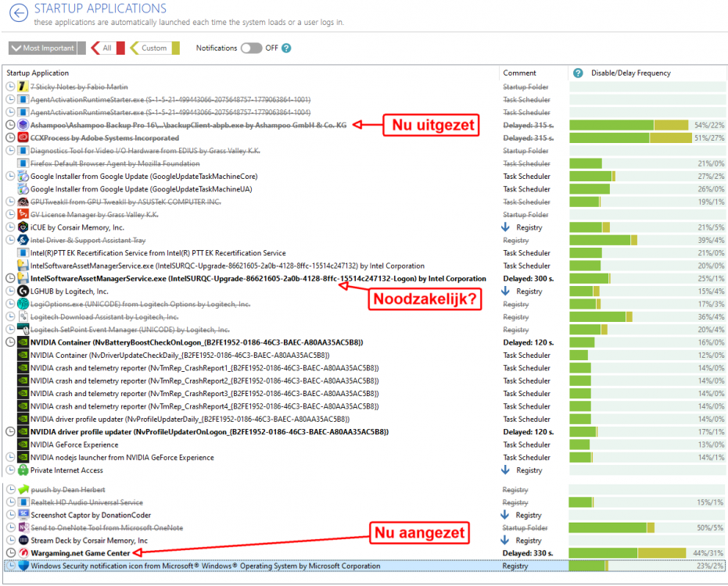728x586 pixels.
Task: Click the Ashampoo Backup Pro icon
Action: (23, 125)
